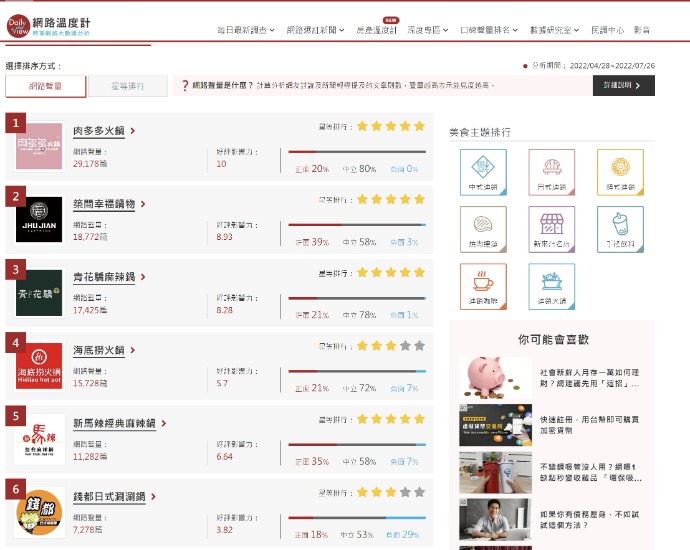The height and width of the screenshot is (550, 690).
Task: Open the 錢都日式涮涮鍋 title link
Action: [x=109, y=496]
